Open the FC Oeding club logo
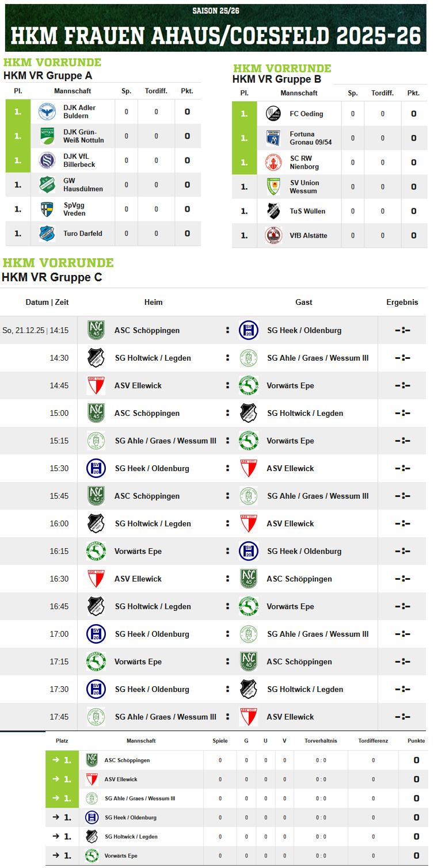This screenshot has height=868, width=434. pos(273,114)
